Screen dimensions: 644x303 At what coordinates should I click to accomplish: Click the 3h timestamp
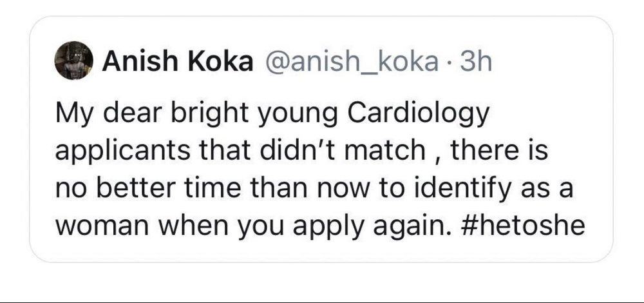point(476,62)
